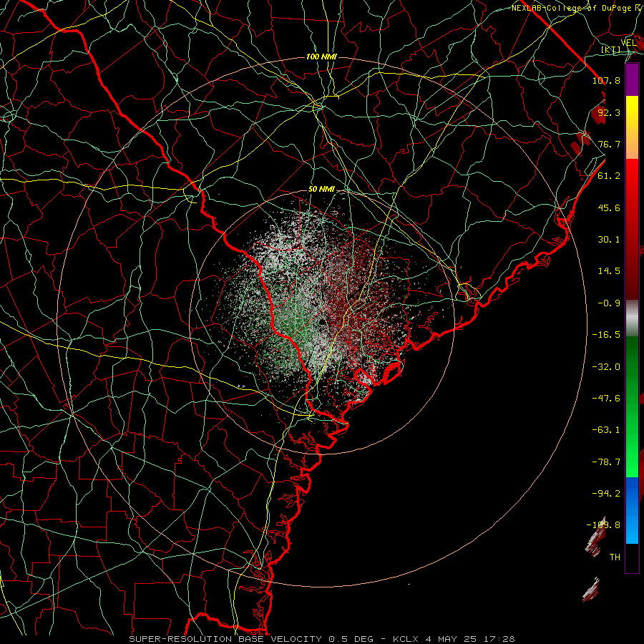Click the 107.8 velocity scale value
Image resolution: width=644 pixels, height=644 pixels.
(x=606, y=80)
